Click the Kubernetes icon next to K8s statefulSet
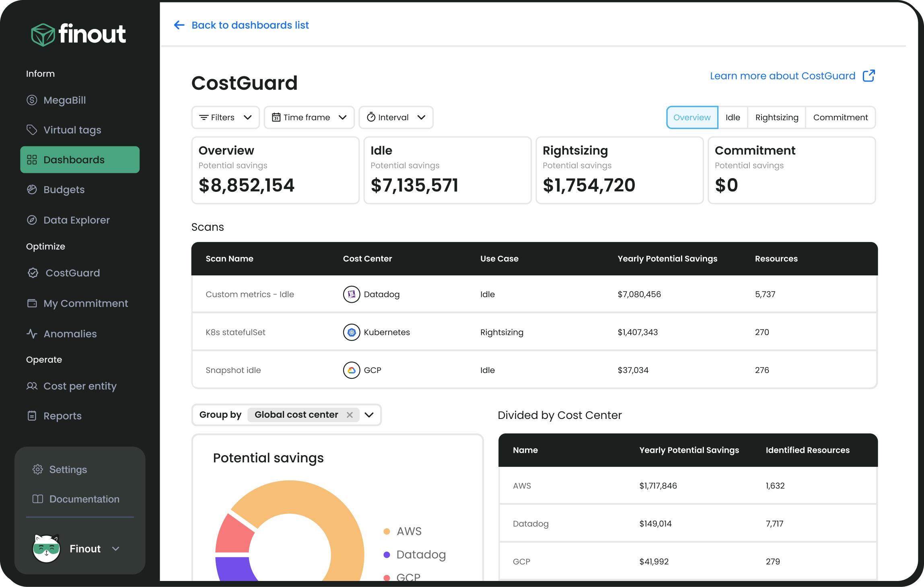The width and height of the screenshot is (924, 587). (351, 332)
